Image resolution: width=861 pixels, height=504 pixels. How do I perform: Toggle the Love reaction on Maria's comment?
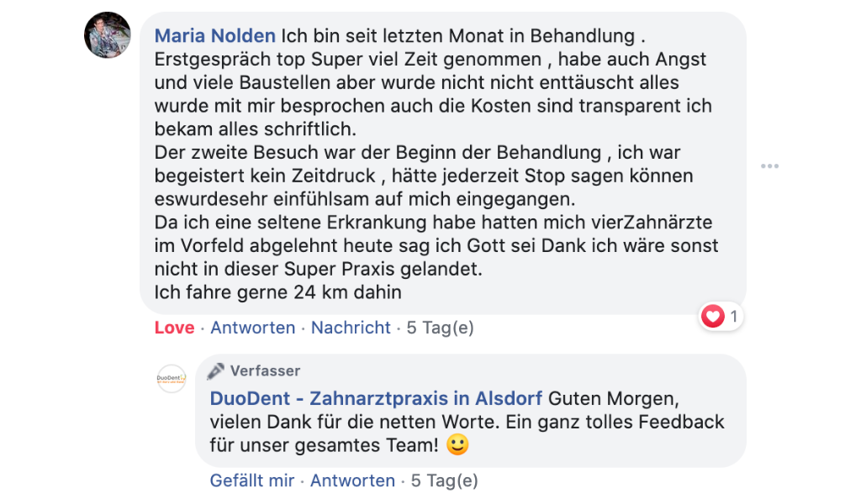click(x=174, y=328)
